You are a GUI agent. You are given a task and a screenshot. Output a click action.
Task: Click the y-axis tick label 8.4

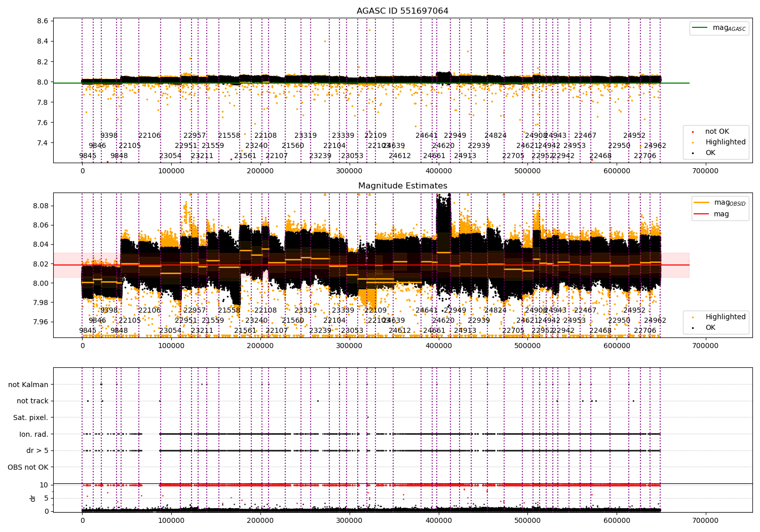pyautogui.click(x=43, y=42)
